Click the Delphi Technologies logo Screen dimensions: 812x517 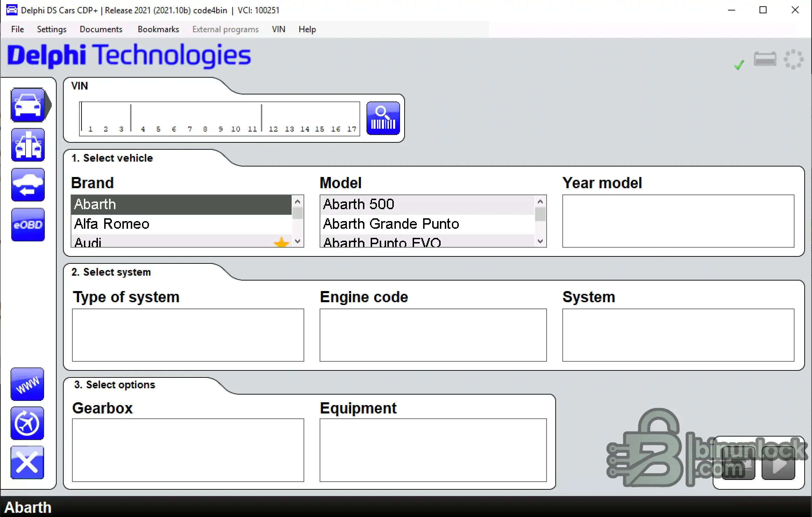(129, 56)
